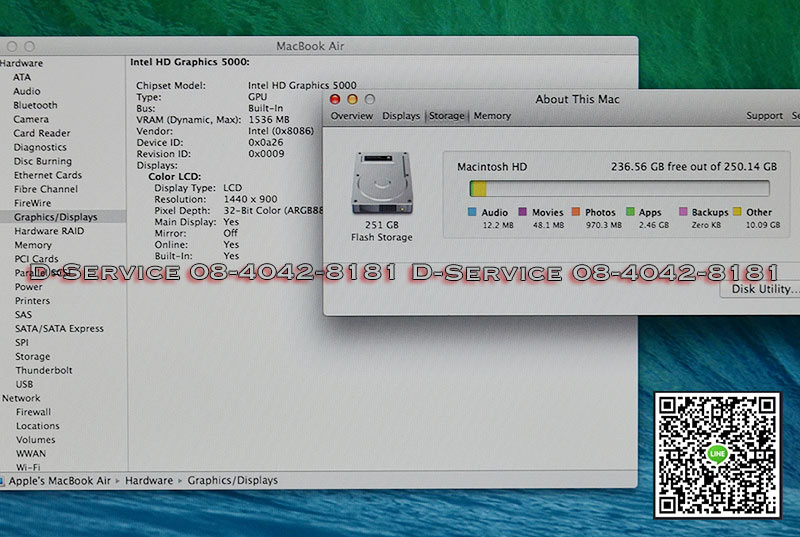
Task: Select ATA in the Hardware sidebar
Action: point(22,77)
